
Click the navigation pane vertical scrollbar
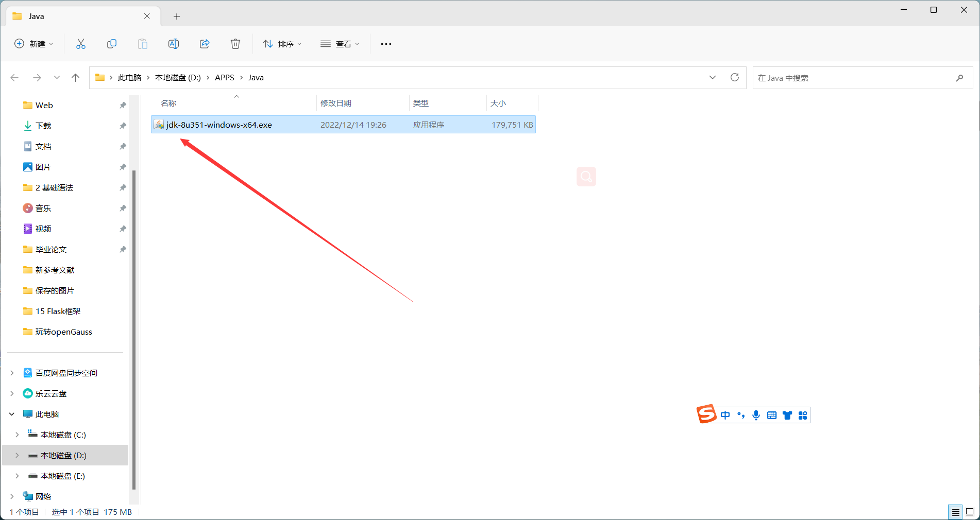[134, 330]
